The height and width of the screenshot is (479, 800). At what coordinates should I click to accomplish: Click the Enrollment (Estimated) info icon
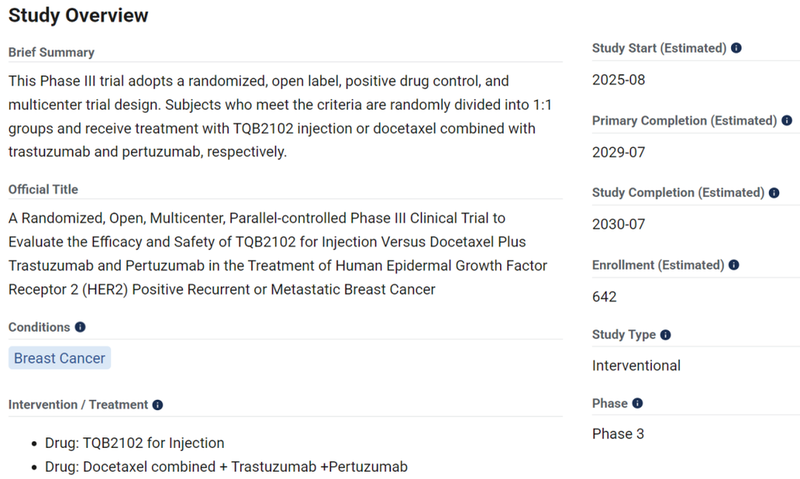click(734, 265)
